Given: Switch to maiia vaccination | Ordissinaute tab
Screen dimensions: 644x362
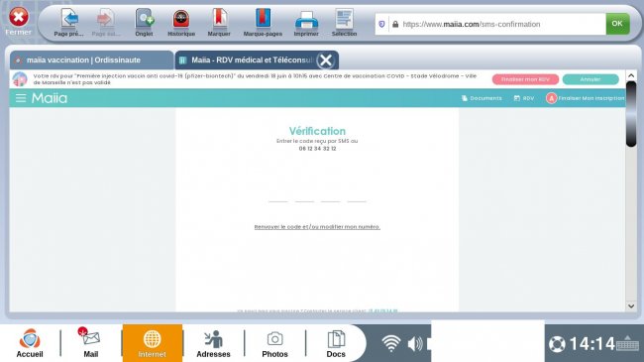Looking at the screenshot, I should pos(91,60).
